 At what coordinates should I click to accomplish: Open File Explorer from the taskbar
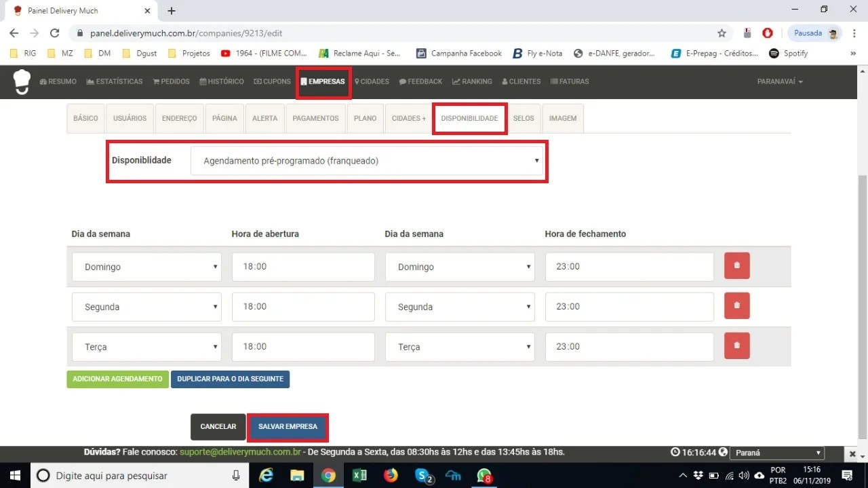tap(297, 475)
